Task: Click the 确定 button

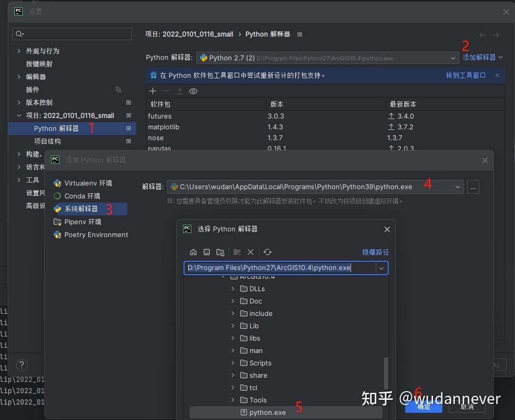Action: tap(423, 407)
